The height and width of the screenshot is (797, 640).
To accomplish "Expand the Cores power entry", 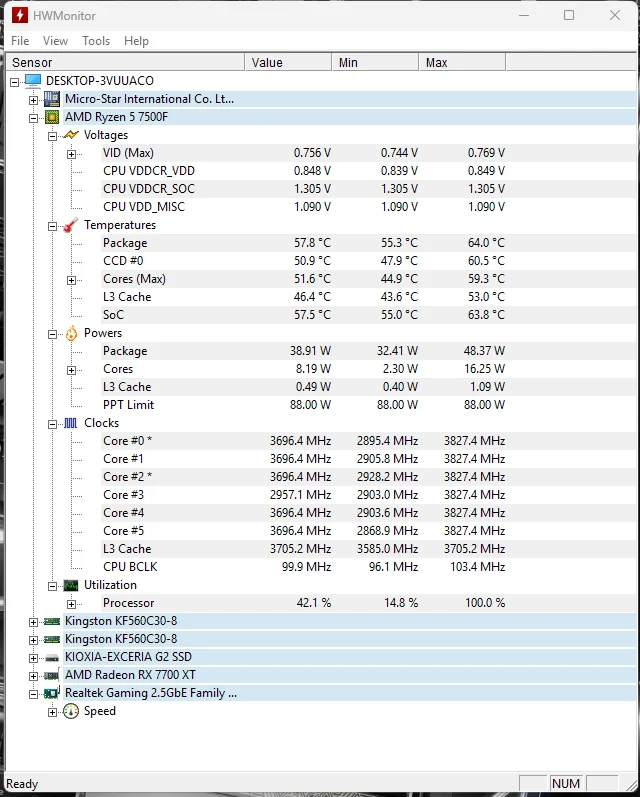I will pos(72,370).
